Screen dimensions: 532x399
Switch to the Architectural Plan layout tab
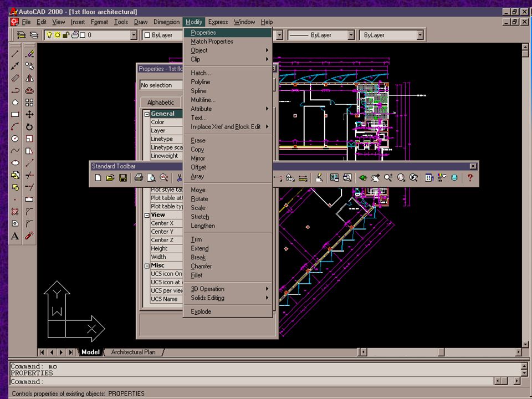pyautogui.click(x=133, y=352)
